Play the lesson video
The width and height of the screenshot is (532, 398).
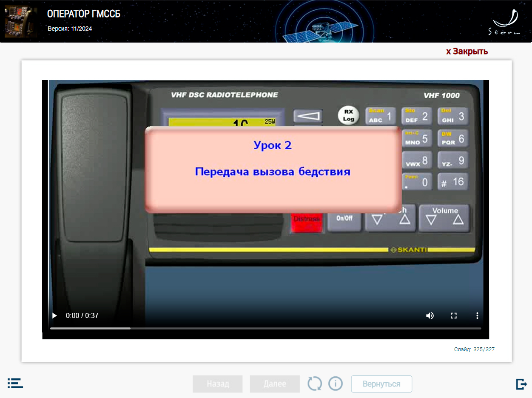pos(54,315)
